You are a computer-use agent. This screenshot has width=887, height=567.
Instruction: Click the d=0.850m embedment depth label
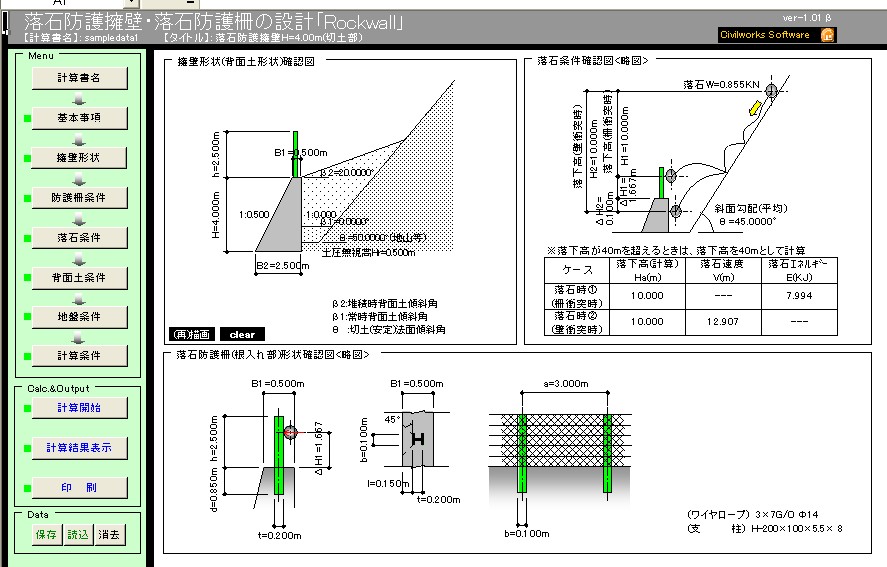(x=214, y=489)
